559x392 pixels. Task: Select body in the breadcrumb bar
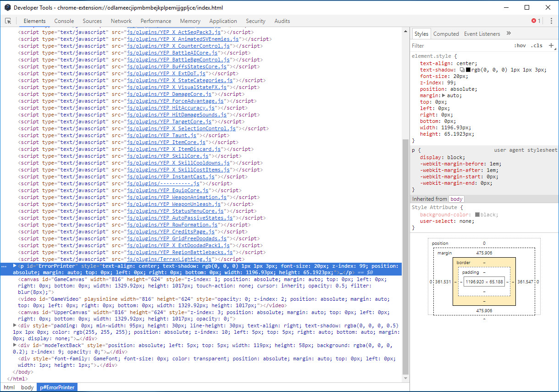click(28, 387)
